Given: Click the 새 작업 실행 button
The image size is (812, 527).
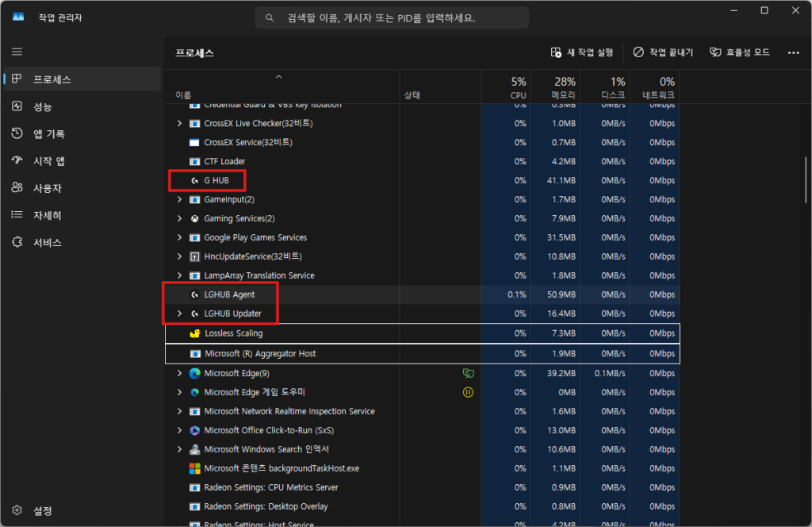Looking at the screenshot, I should point(582,52).
